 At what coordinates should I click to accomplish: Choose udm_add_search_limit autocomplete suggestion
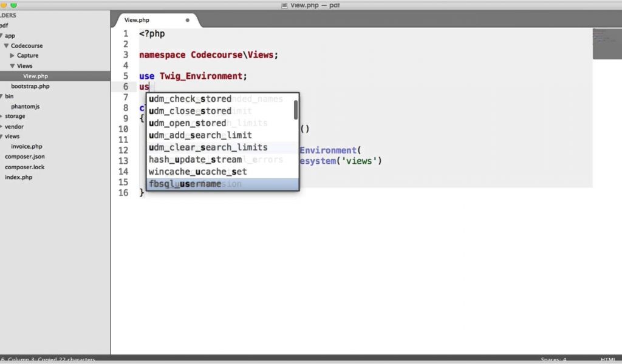[x=222, y=135]
